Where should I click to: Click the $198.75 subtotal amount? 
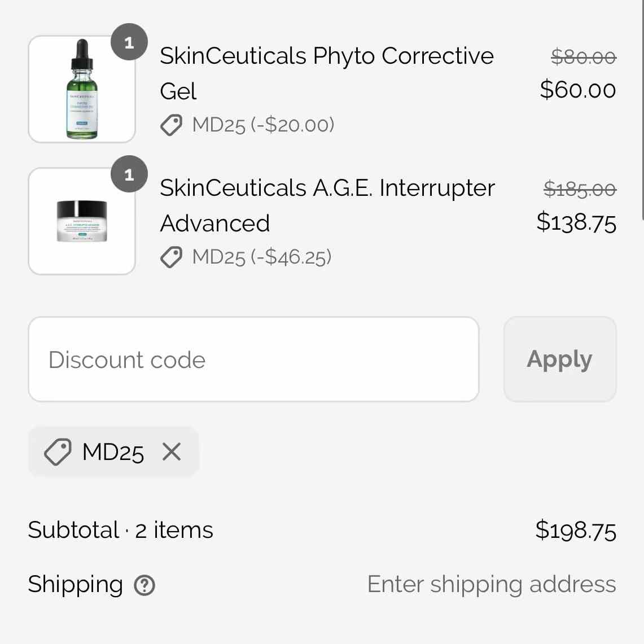click(x=576, y=530)
